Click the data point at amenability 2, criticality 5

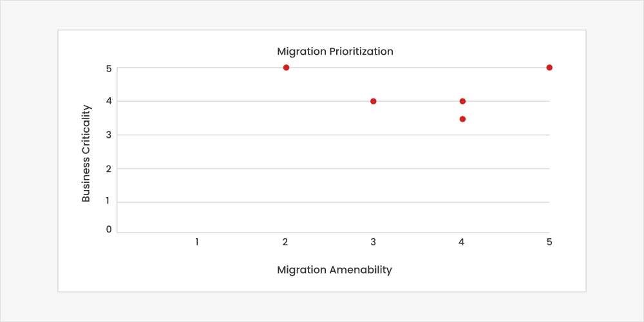click(286, 68)
